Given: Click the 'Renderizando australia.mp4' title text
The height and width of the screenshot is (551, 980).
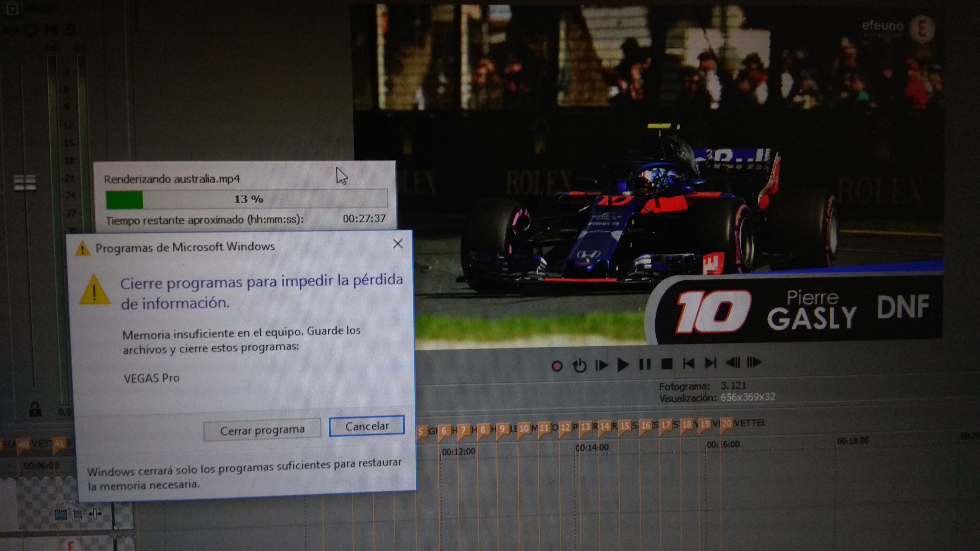Looking at the screenshot, I should tap(172, 179).
